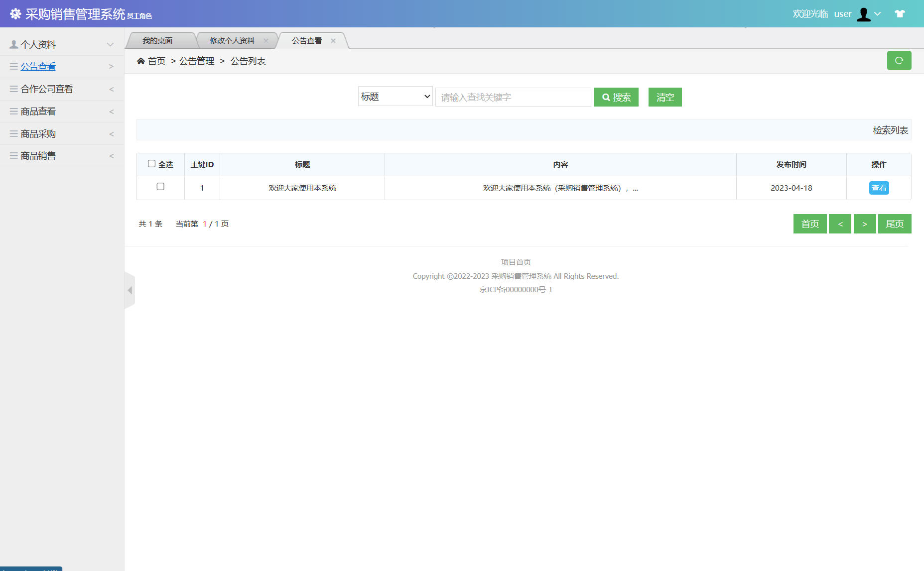Click the shirt icon at top right

tap(900, 13)
